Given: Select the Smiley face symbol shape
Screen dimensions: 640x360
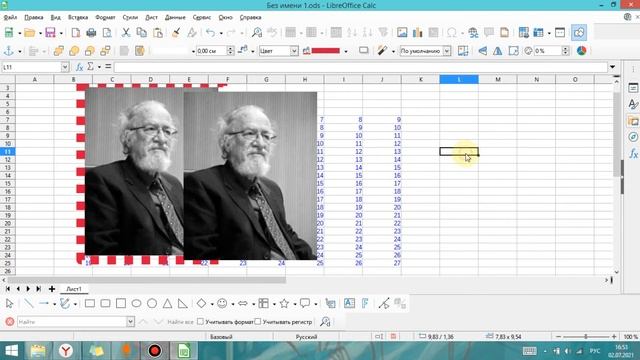Looking at the screenshot, I should click(x=222, y=303).
